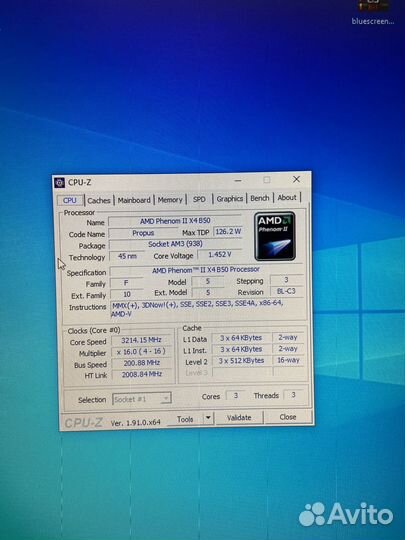This screenshot has width=405, height=540.
Task: Open the Memory tab
Action: point(170,200)
